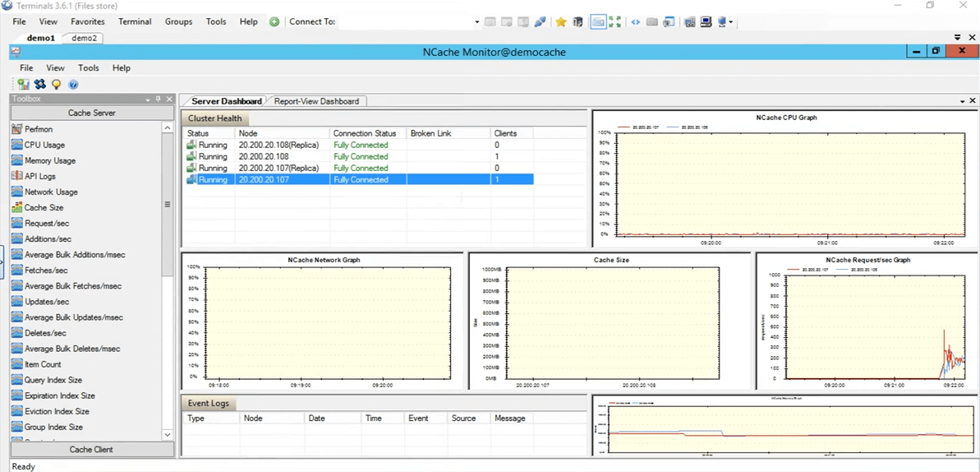Screen dimensions: 980x472
Task: Open the Terminal menu in Terminals menu bar
Action: pos(135,21)
